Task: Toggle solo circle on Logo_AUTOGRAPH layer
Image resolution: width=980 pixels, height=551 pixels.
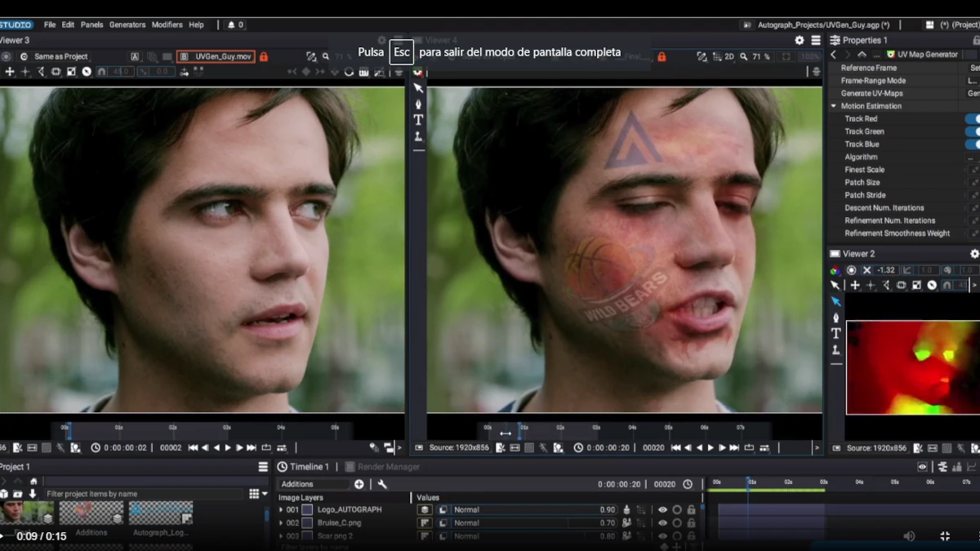Action: click(677, 509)
